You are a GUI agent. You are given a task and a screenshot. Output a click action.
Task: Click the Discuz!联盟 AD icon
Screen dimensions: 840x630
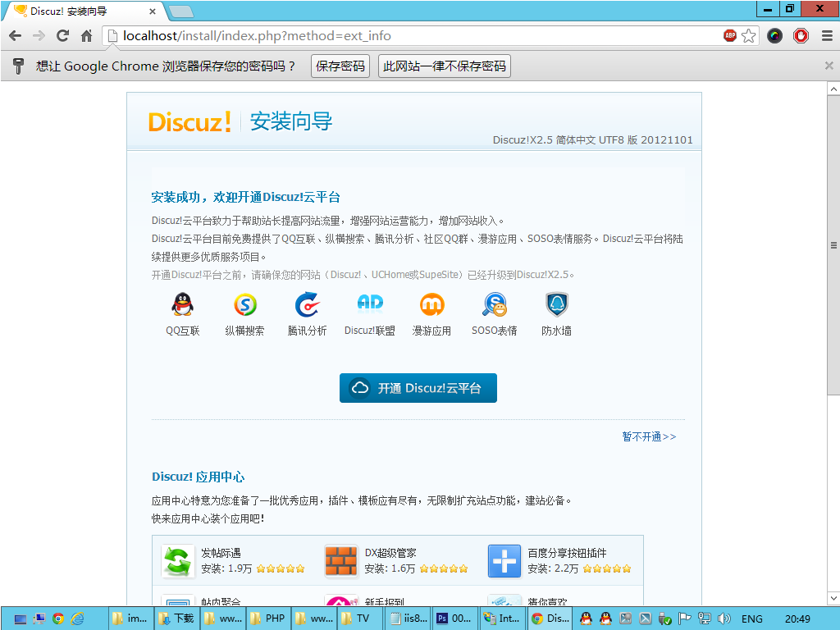369,304
